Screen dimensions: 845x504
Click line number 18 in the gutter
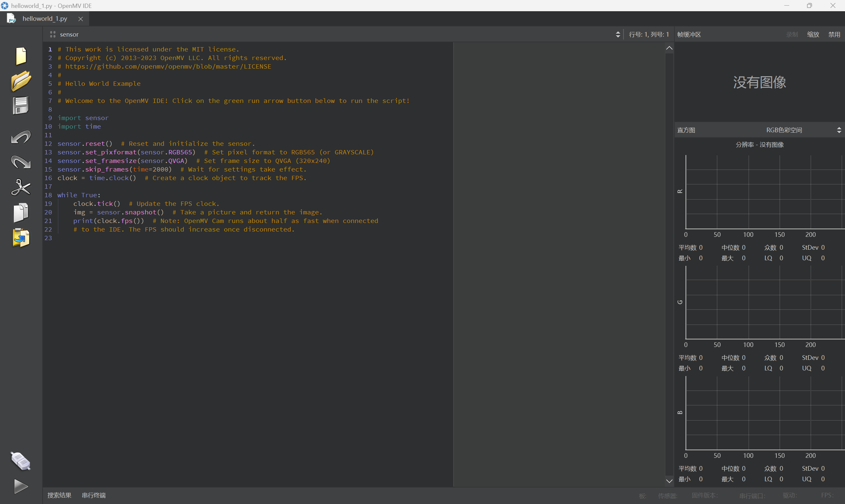click(48, 195)
